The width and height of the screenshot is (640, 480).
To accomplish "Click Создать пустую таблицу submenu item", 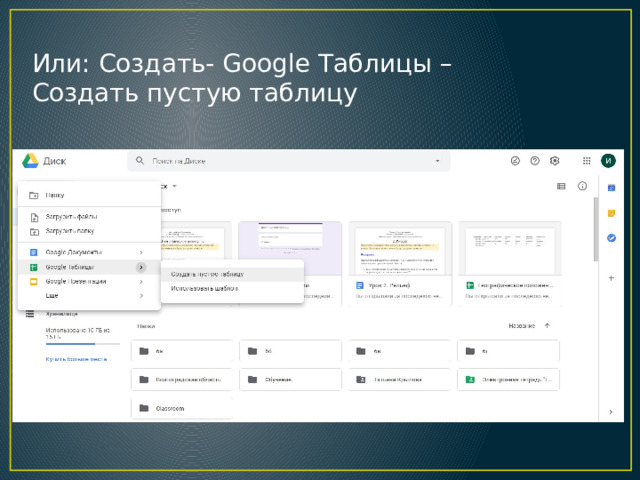I will point(232,274).
